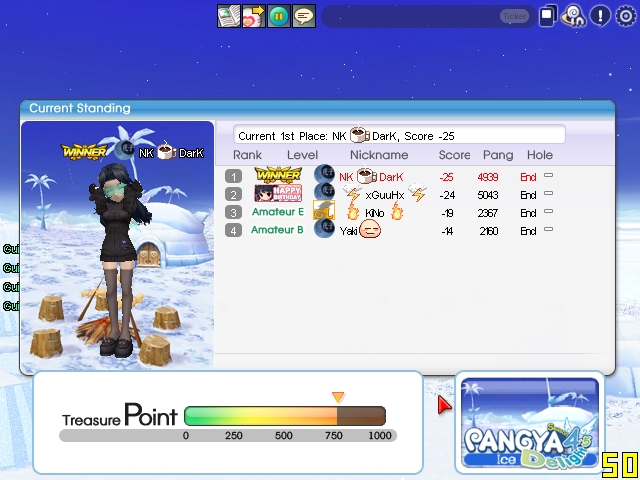This screenshot has height=480, width=640.
Task: Click the green pause button icon
Action: (x=279, y=16)
